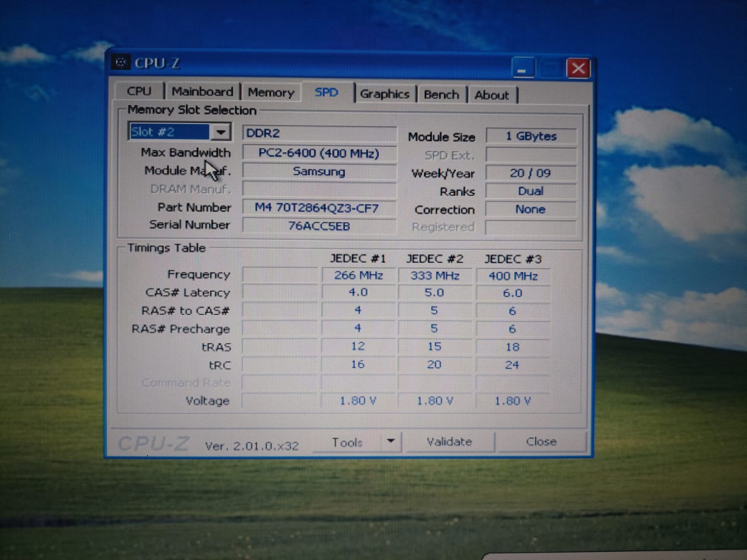
Task: Click the JEDEC #2 column header
Action: (435, 259)
